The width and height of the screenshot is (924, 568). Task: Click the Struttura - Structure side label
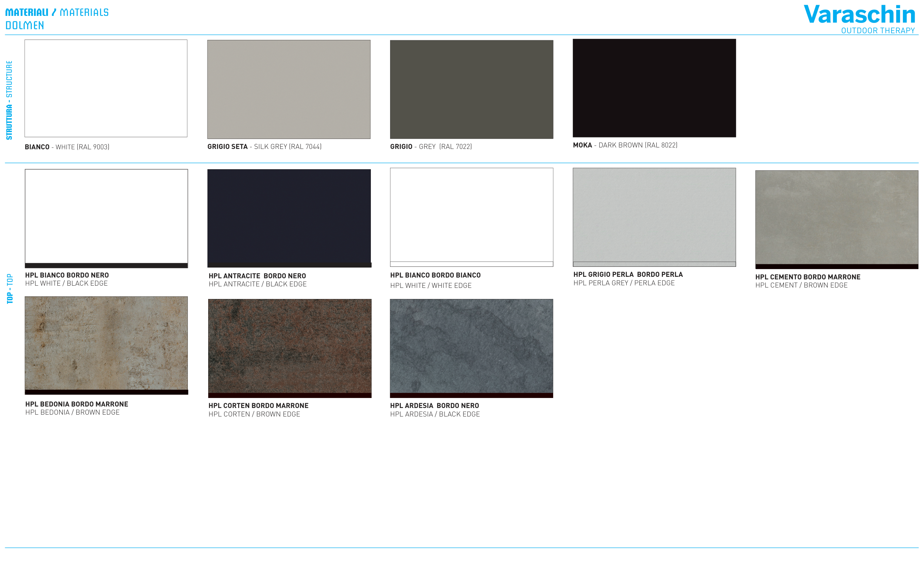pyautogui.click(x=9, y=100)
